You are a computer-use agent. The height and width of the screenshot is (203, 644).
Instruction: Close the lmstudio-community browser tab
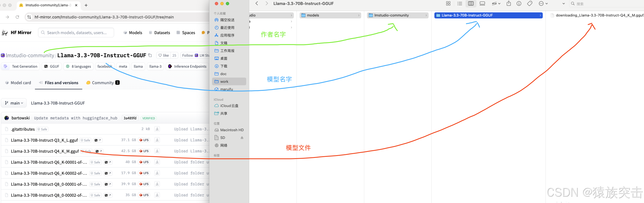[76, 5]
